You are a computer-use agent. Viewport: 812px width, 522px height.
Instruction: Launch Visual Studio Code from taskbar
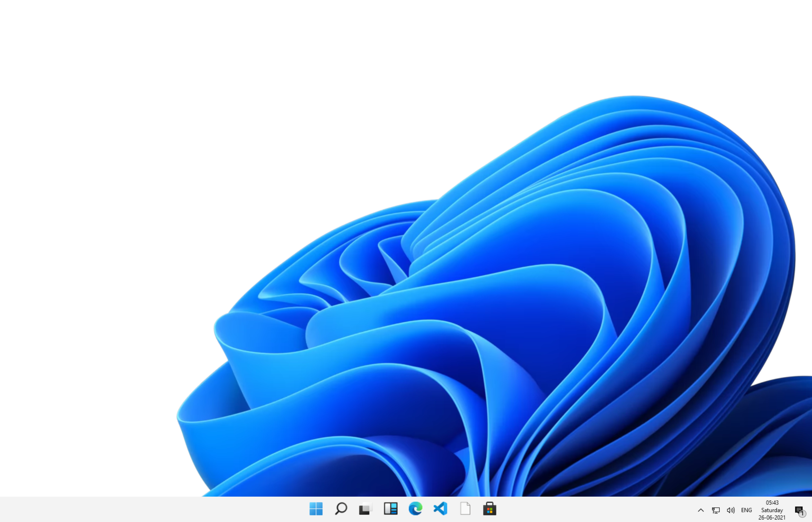(x=440, y=509)
